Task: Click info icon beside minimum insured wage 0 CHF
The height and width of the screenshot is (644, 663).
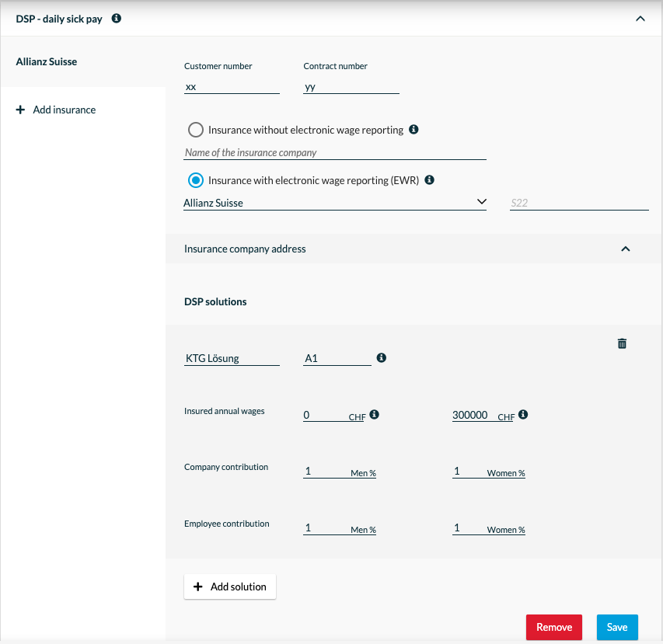Action: pyautogui.click(x=374, y=415)
